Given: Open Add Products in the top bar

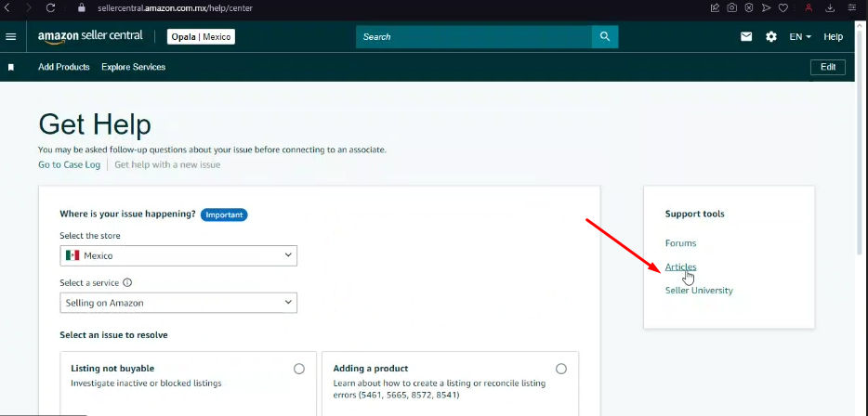Looking at the screenshot, I should click(64, 67).
